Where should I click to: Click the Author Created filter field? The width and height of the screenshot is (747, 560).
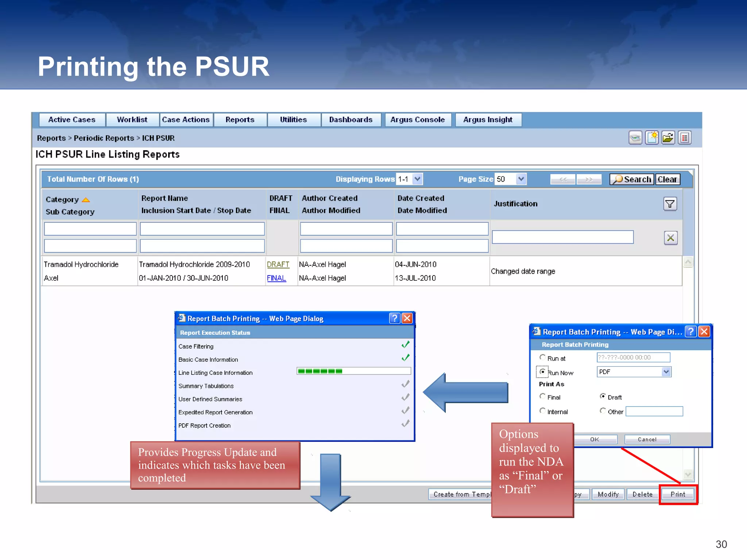pyautogui.click(x=346, y=229)
